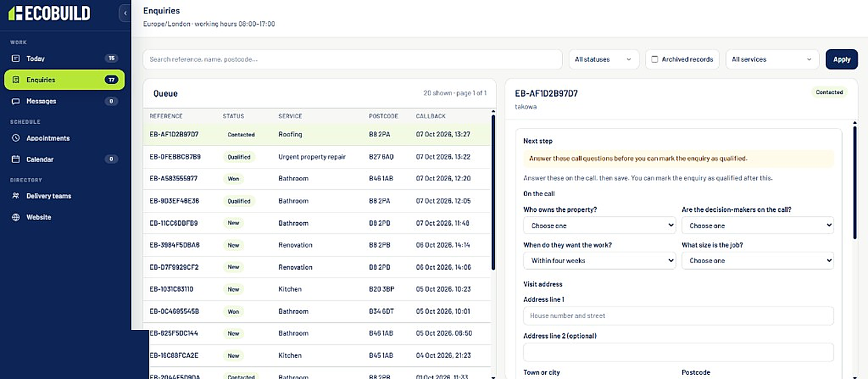This screenshot has width=868, height=379.
Task: Click the Messages speech bubble icon
Action: coord(16,101)
